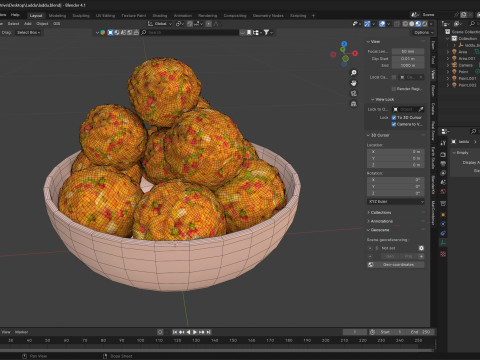Play the animation forward
Viewport: 480px width, 360px height.
pos(195,332)
